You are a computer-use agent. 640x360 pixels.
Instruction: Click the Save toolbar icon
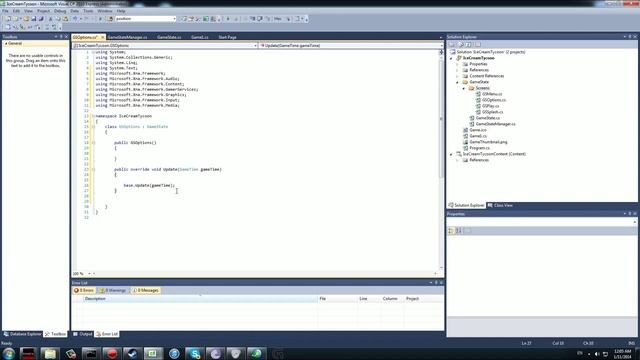coord(33,19)
